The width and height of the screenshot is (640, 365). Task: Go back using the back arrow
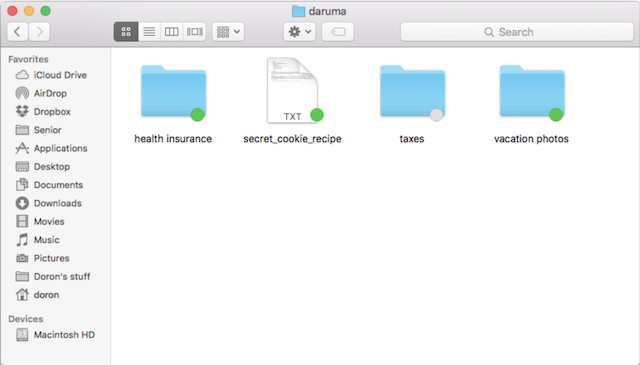click(x=18, y=31)
